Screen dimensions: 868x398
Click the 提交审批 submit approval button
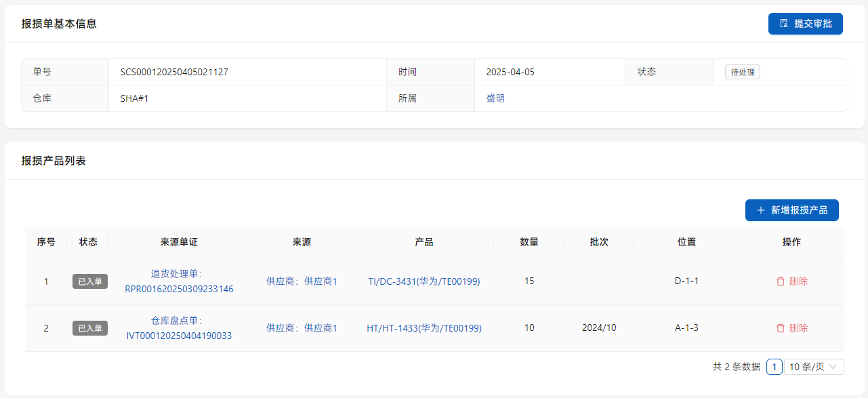click(805, 24)
